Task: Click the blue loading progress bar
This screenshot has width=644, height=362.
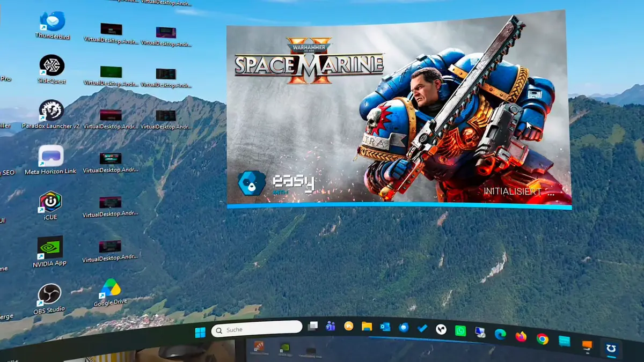Action: point(399,205)
